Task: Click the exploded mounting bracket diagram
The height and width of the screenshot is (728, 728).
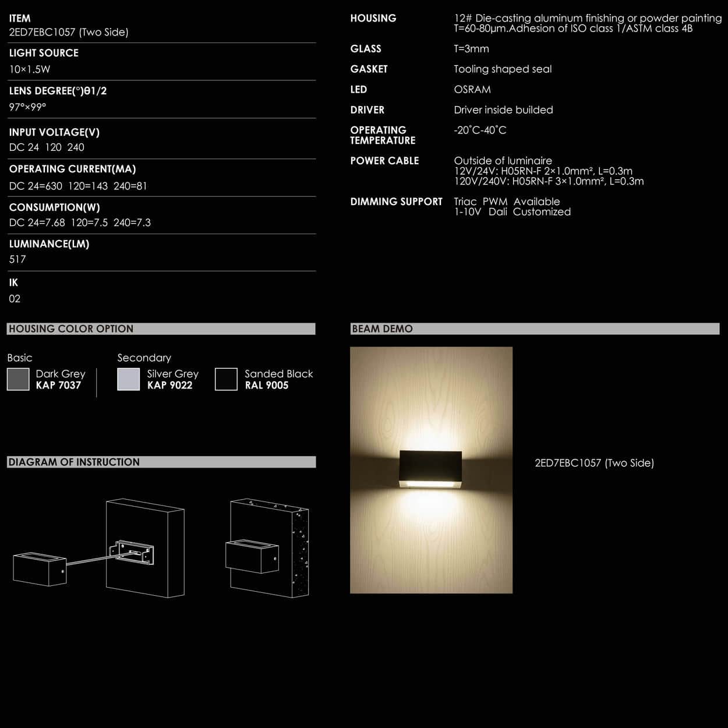Action: [x=99, y=548]
